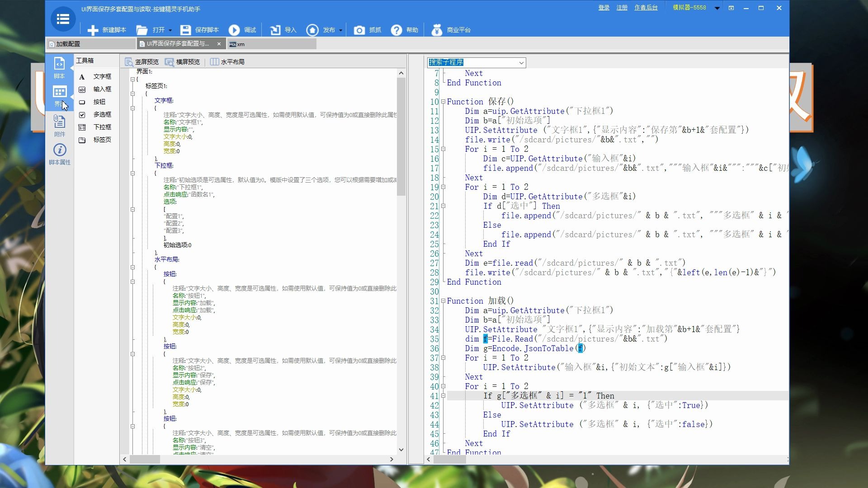This screenshot has width=868, height=488.
Task: Collapse the 标签页1 block in tree
Action: [x=132, y=94]
